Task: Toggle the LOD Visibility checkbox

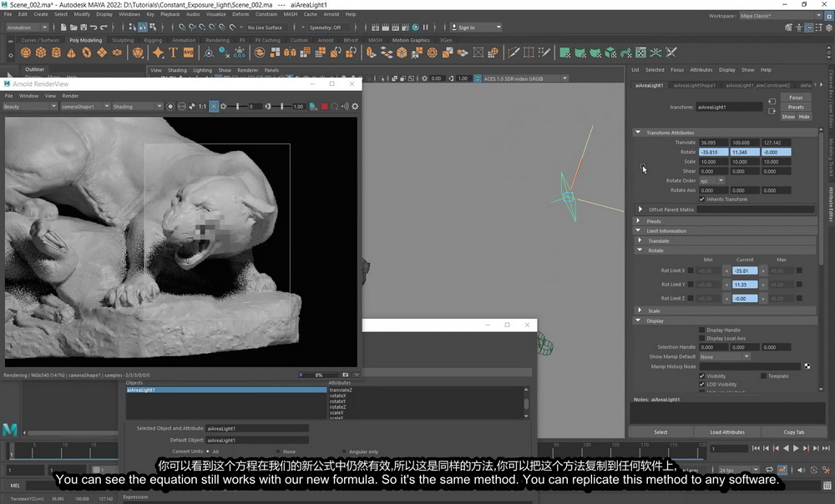Action: point(702,384)
